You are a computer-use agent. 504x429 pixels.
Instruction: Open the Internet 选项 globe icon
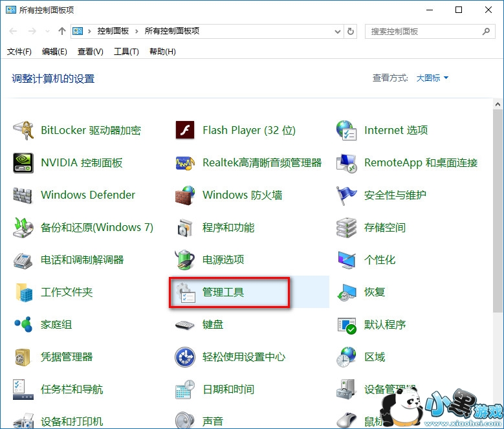[347, 130]
